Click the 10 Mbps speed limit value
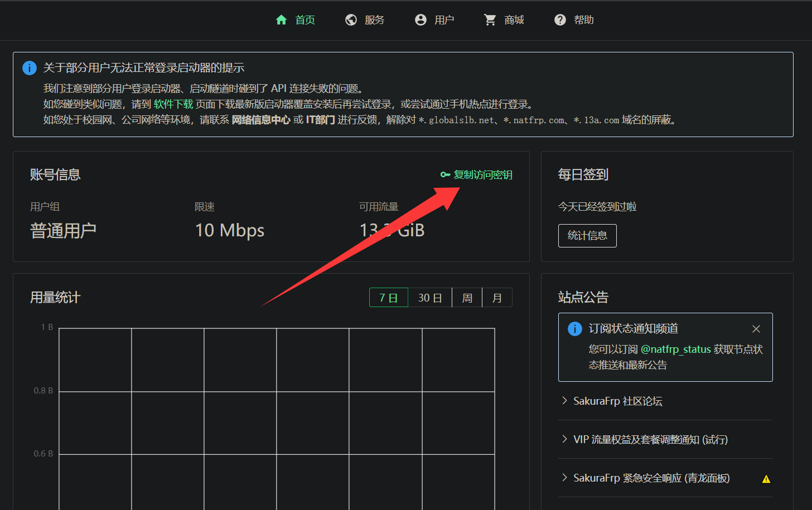This screenshot has width=812, height=510. pos(230,230)
